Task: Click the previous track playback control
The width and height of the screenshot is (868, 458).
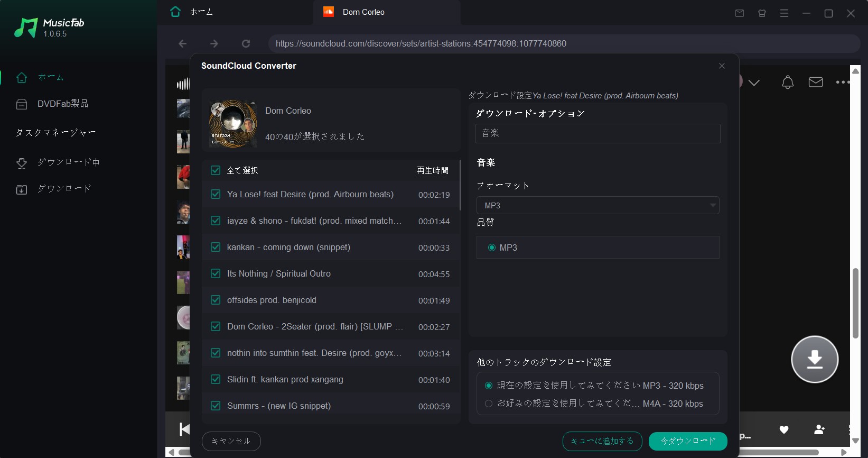Action: pyautogui.click(x=184, y=429)
